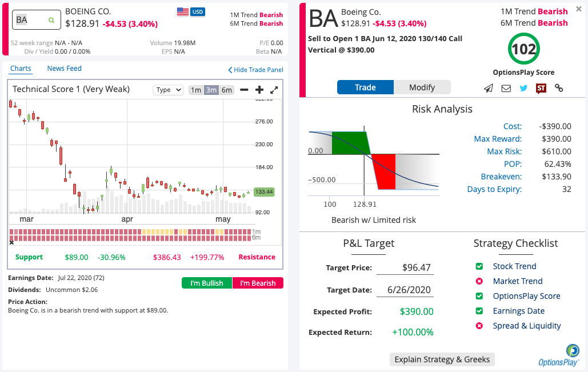Screen dimensions: 588x372
Task: Click the US flag icon
Action: (x=183, y=11)
